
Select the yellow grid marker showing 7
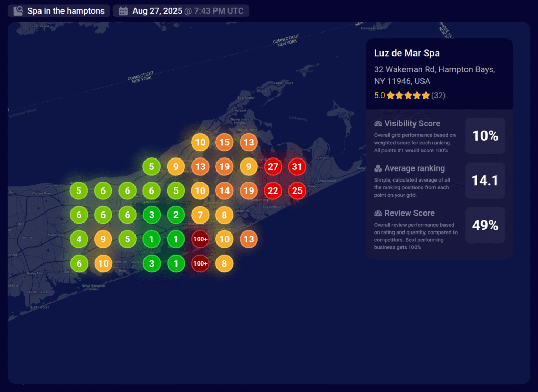[200, 215]
